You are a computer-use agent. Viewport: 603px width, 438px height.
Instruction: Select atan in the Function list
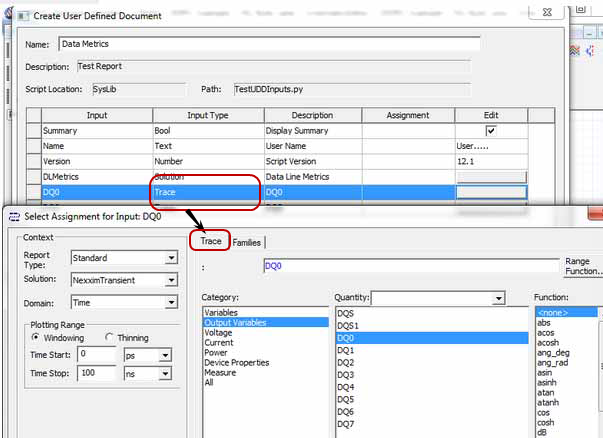[546, 393]
